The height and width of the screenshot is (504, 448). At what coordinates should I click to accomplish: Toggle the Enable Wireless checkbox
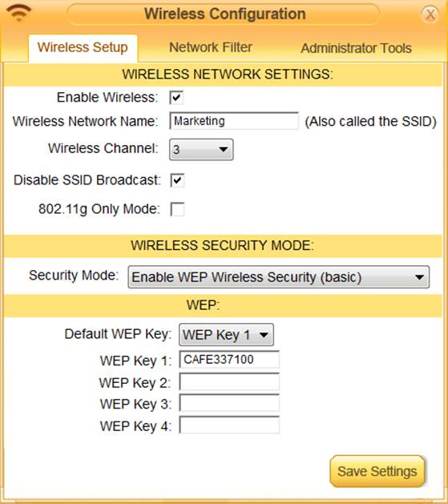(176, 98)
